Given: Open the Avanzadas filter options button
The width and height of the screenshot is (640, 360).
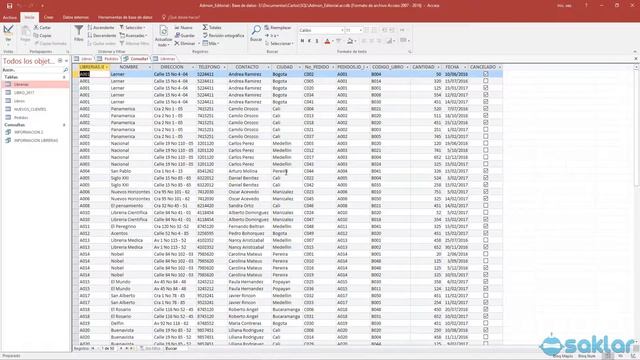Looking at the screenshot, I should 133,36.
